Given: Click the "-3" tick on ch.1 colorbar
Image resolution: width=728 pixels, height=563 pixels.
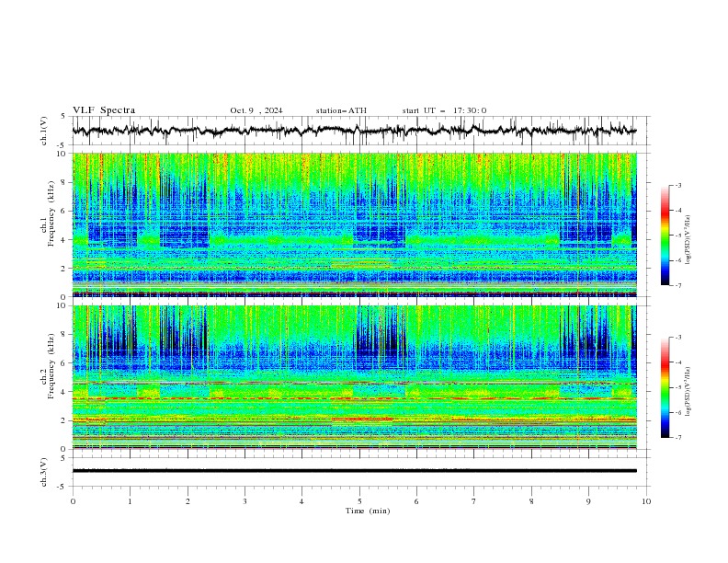Looking at the screenshot, I should 677,185.
